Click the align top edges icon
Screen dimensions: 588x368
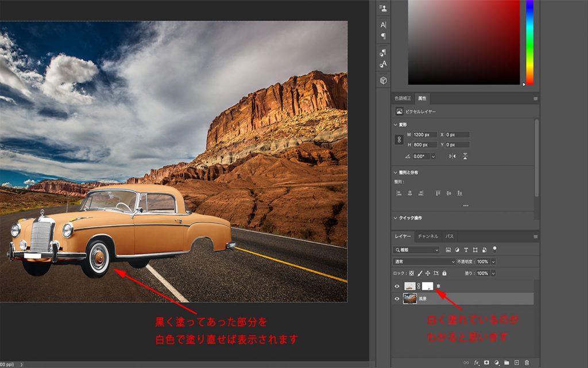point(438,193)
